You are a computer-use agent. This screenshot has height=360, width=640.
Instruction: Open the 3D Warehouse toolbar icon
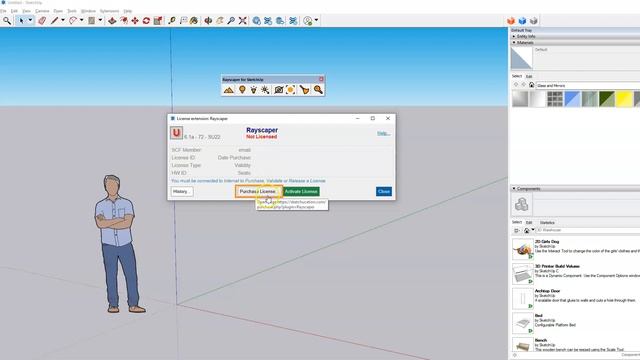coord(256,20)
